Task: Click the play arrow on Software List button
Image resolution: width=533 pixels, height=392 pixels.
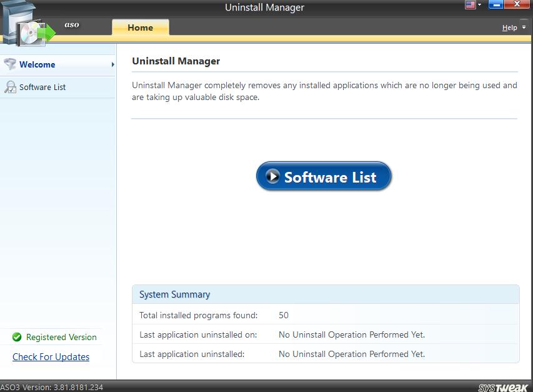Action: tap(272, 177)
